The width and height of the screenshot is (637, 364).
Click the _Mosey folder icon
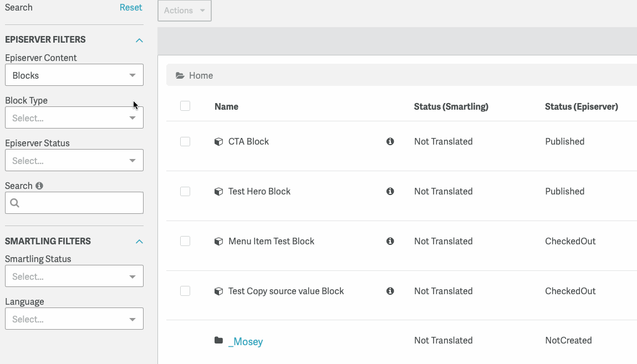(x=218, y=341)
